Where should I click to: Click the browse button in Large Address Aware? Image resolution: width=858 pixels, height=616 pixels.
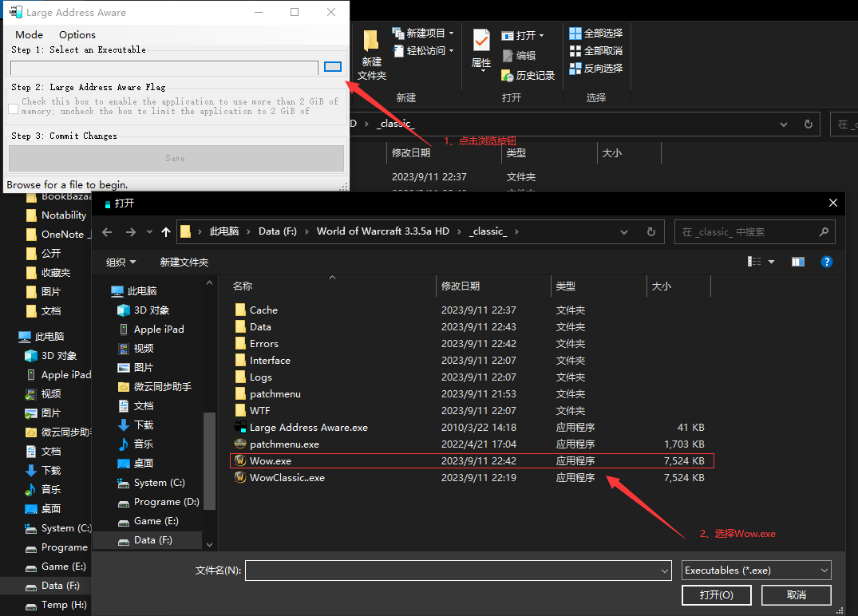tap(333, 67)
